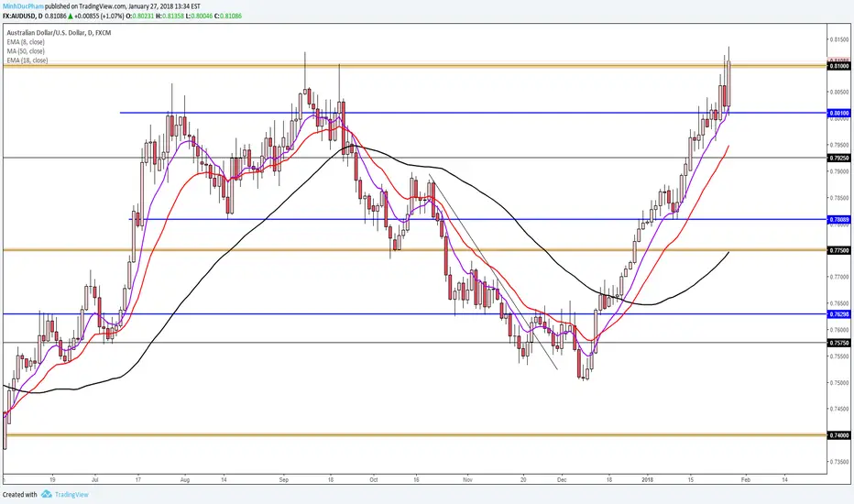Click the Feb label on time axis
The height and width of the screenshot is (504, 854).
pyautogui.click(x=746, y=480)
